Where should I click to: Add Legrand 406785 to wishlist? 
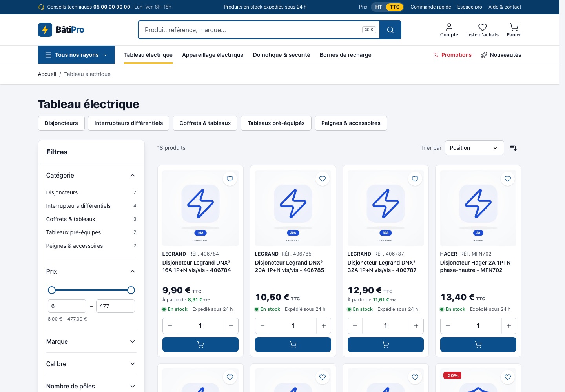(323, 179)
